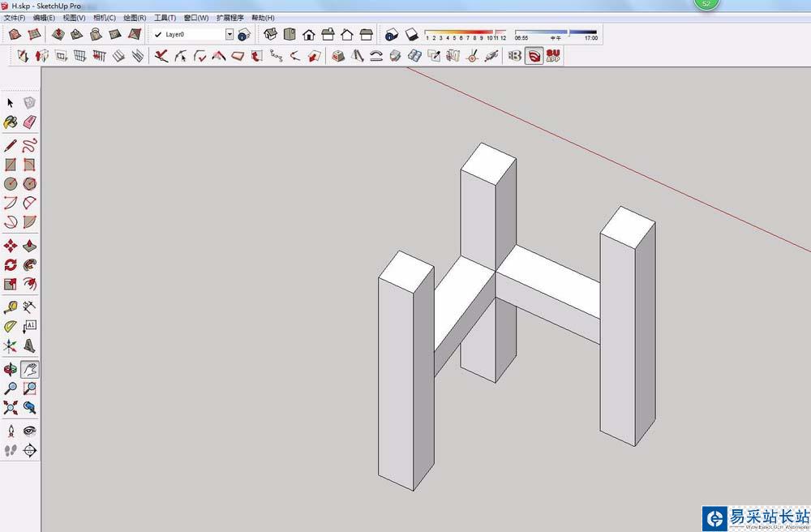The image size is (811, 532).
Task: Select the arrow Select tool
Action: pyautogui.click(x=11, y=103)
